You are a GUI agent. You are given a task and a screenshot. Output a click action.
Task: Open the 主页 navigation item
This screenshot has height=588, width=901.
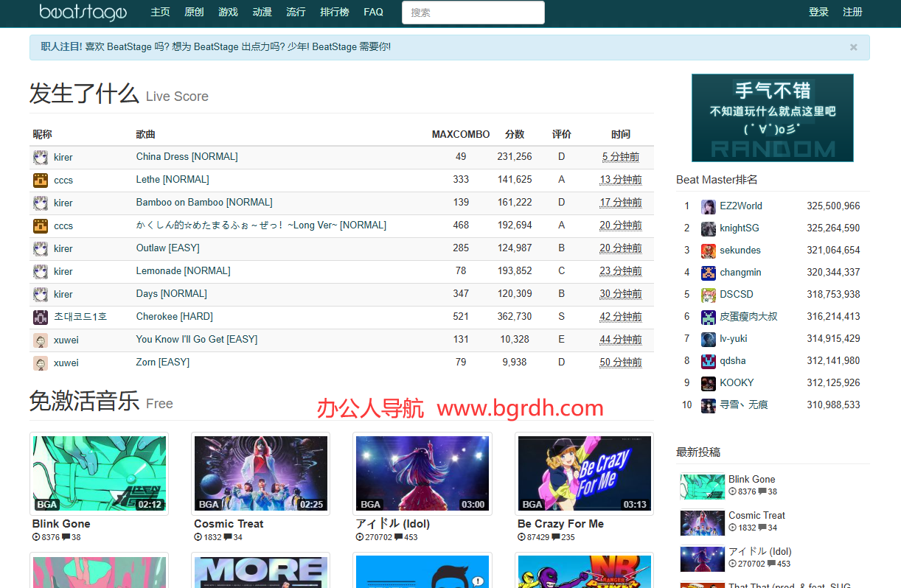pyautogui.click(x=160, y=13)
